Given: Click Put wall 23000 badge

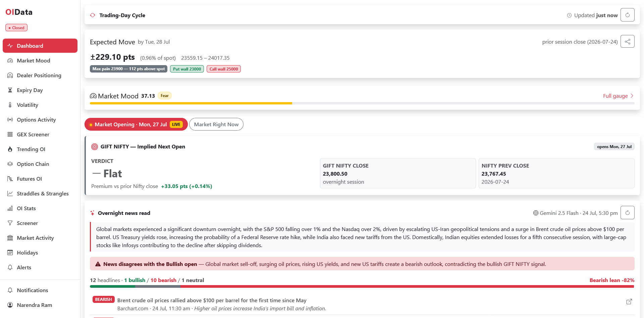Looking at the screenshot, I should pos(187,69).
